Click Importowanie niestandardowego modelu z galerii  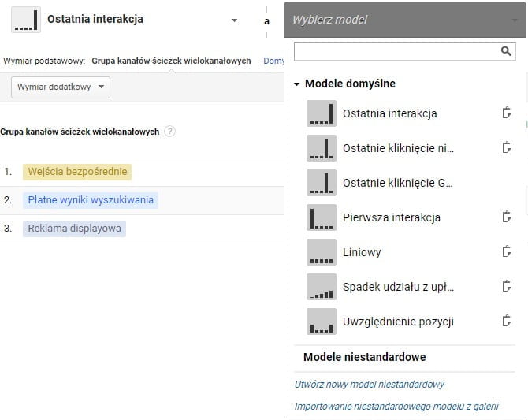point(396,407)
